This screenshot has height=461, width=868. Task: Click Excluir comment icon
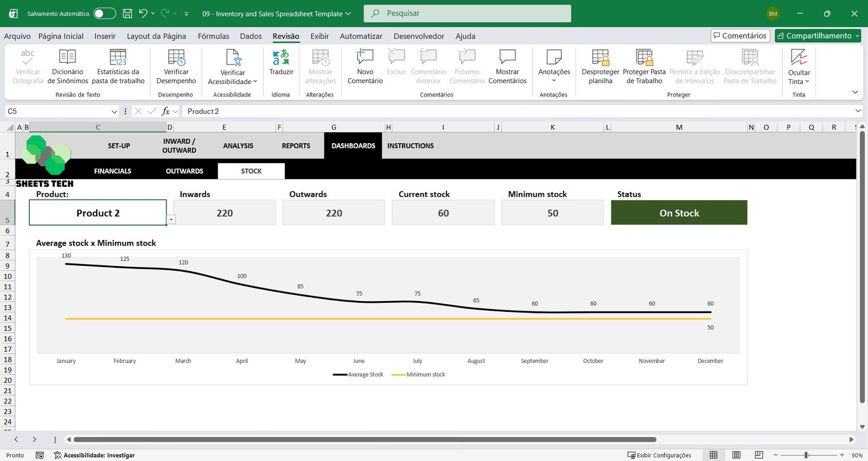(x=397, y=57)
